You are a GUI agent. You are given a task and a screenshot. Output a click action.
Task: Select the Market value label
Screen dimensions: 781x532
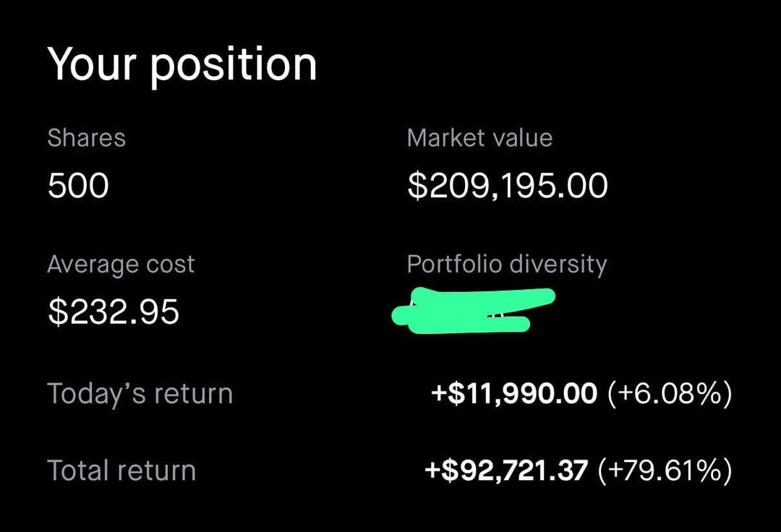tap(479, 138)
